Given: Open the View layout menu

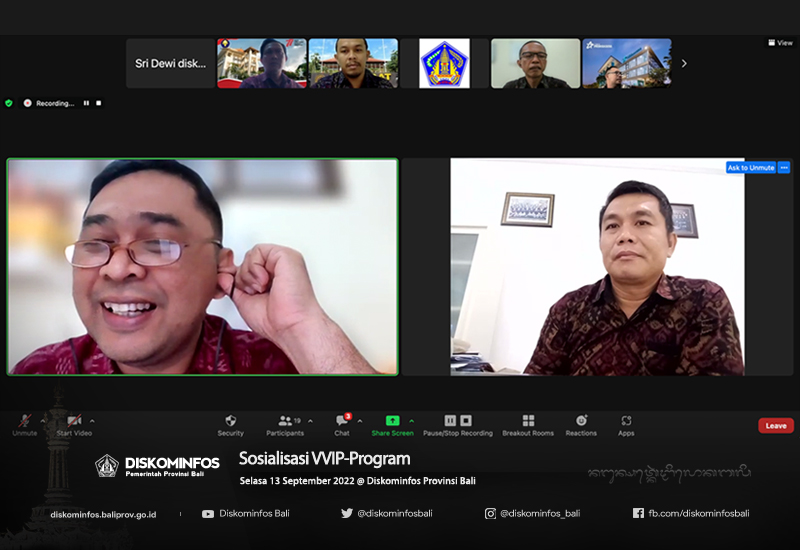Looking at the screenshot, I should (x=781, y=43).
